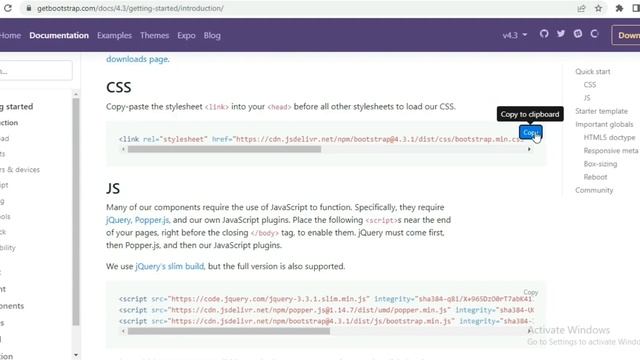Screen dimensions: 640x360
Task: Jump to HTML5 doctype section
Action: 609,138
